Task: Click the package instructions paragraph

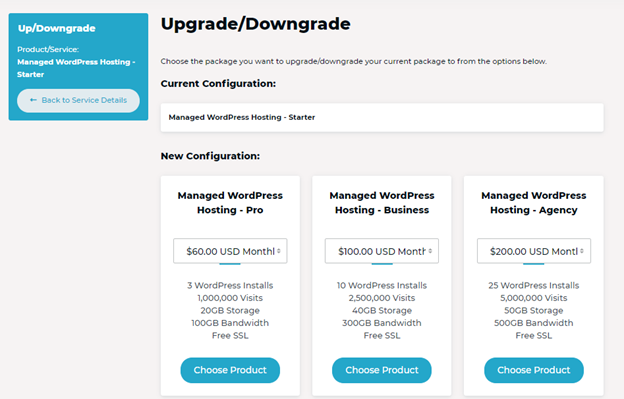Action: pos(353,61)
